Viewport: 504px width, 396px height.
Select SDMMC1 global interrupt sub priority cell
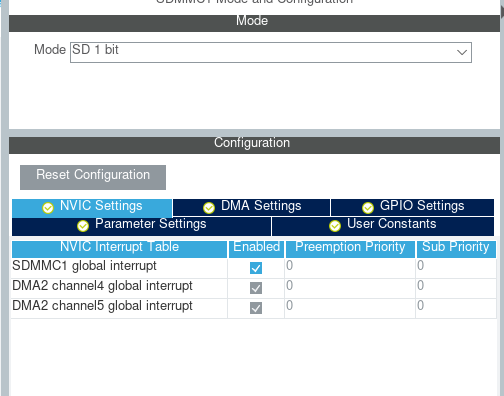click(456, 268)
